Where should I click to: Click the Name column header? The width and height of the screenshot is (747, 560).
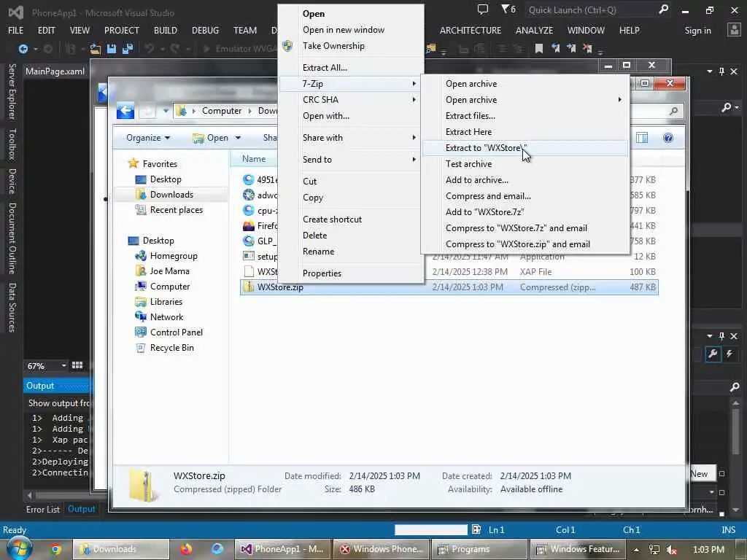pyautogui.click(x=253, y=158)
